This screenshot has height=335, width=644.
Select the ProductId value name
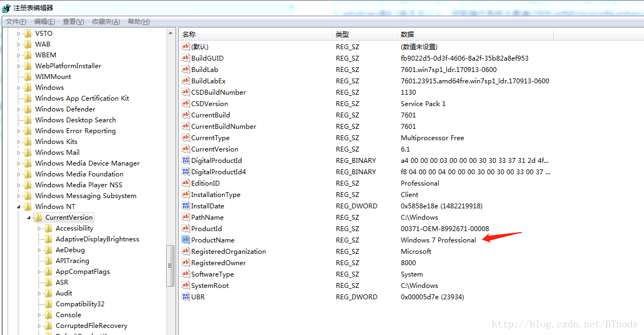pyautogui.click(x=206, y=229)
